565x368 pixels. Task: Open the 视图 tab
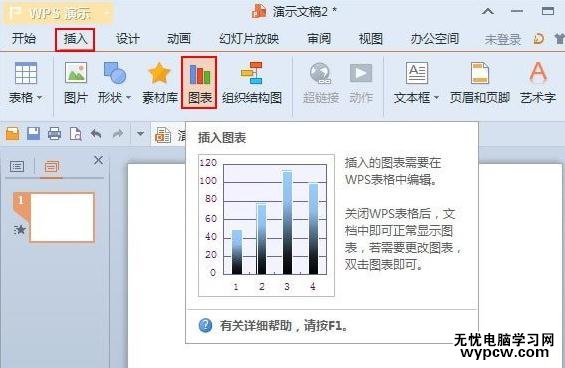[x=370, y=39]
